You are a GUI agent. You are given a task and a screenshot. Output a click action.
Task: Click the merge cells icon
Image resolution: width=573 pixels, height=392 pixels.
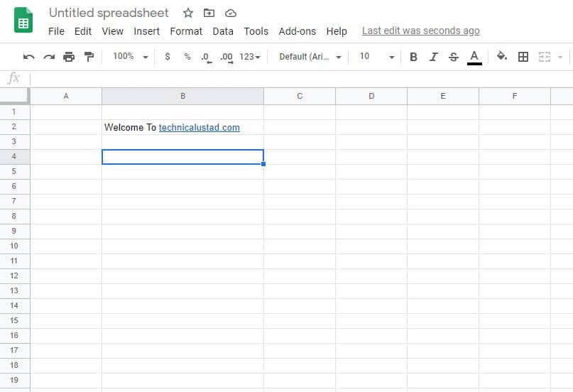[x=544, y=57]
